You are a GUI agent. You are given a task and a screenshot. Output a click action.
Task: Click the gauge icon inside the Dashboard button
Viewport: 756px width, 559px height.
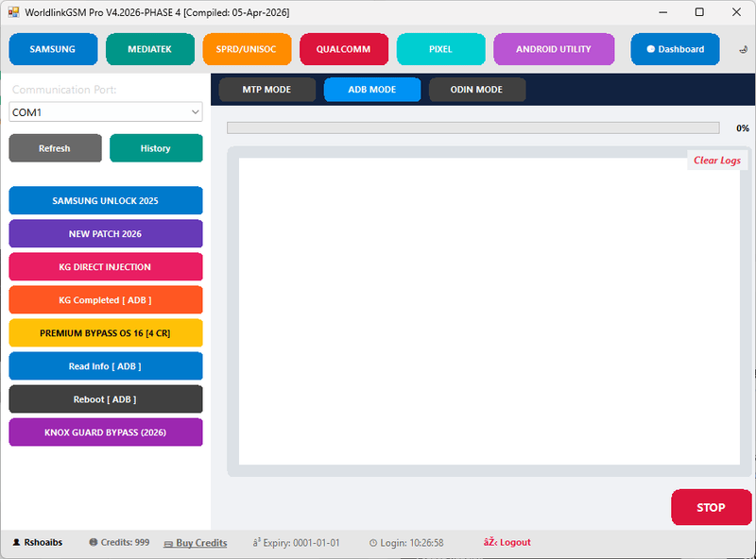(649, 49)
